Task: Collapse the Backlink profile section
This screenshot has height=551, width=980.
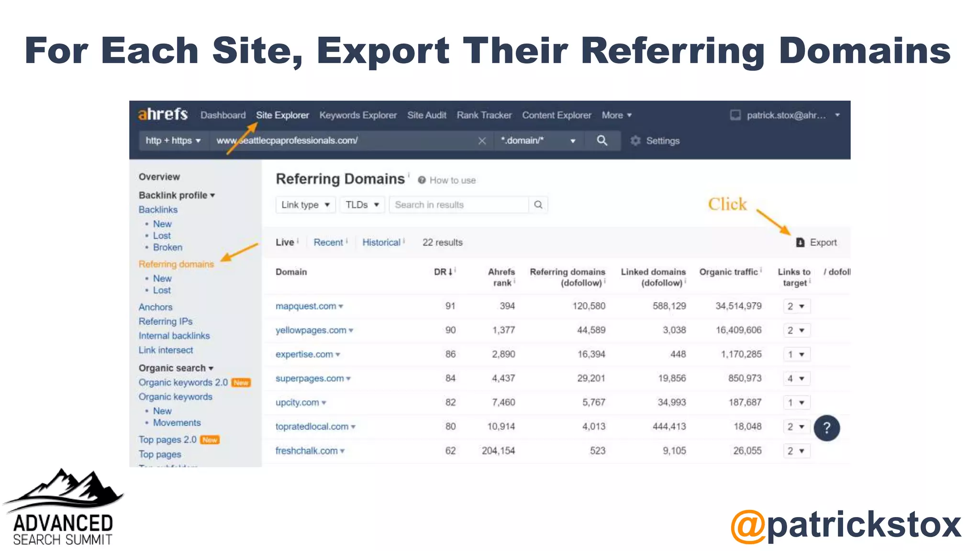Action: [177, 195]
